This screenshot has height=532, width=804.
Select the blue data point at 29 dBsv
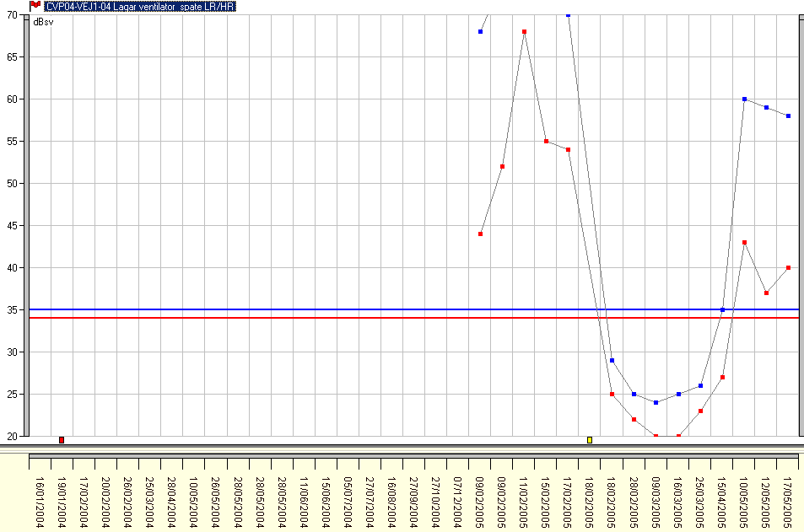pos(612,361)
